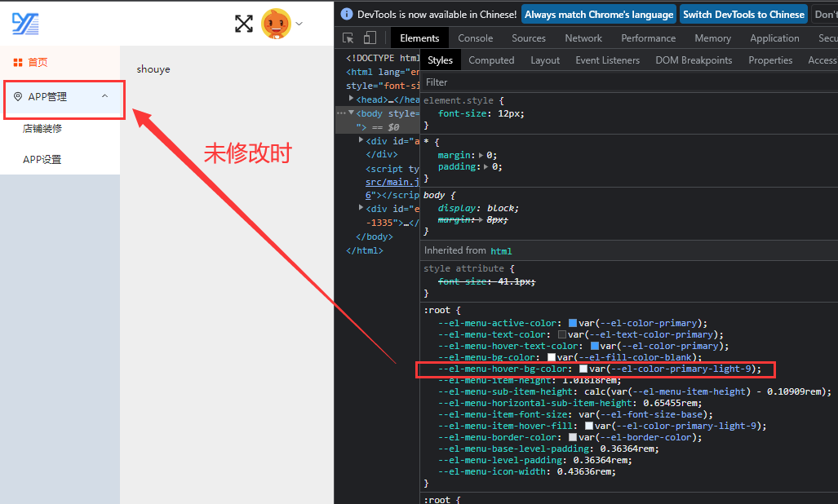Click Switch DevTools to Chinese button
This screenshot has width=838, height=504.
743,15
